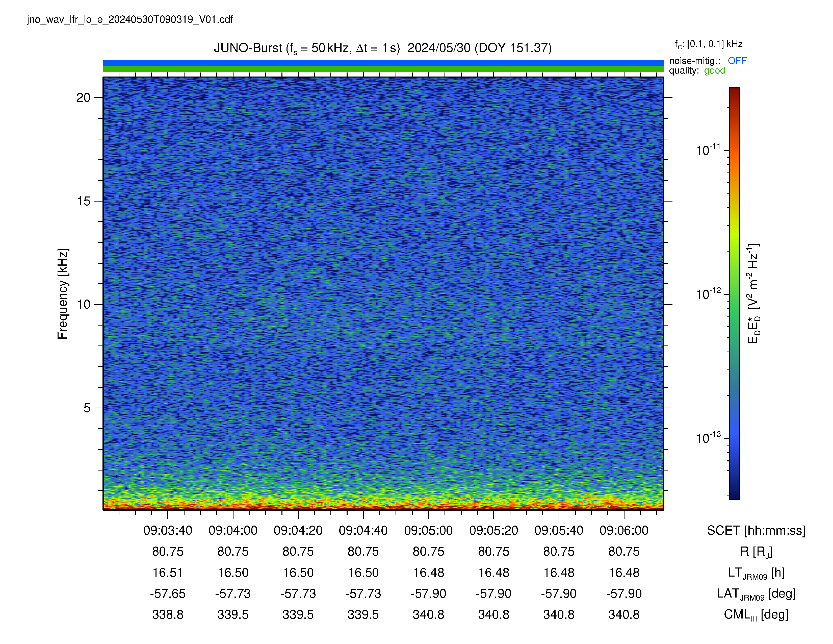Click the 5 kHz frequency axis label

click(x=87, y=408)
